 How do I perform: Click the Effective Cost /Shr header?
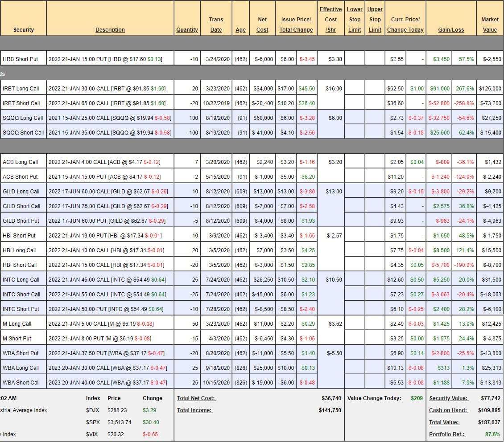coord(330,20)
